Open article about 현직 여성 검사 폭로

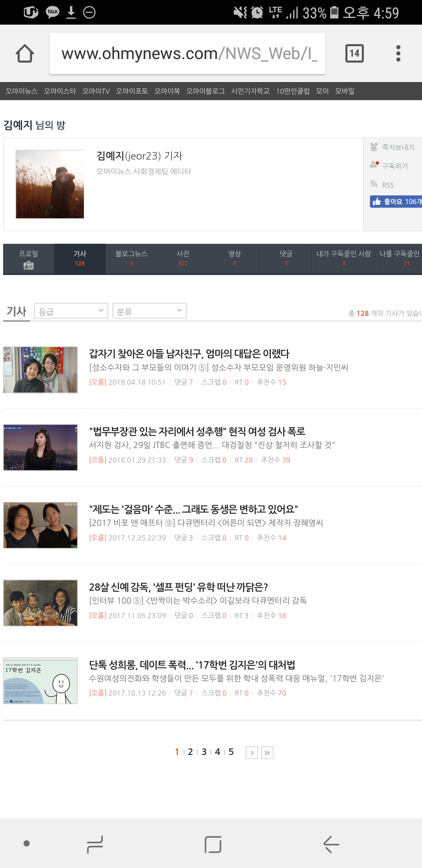point(197,431)
